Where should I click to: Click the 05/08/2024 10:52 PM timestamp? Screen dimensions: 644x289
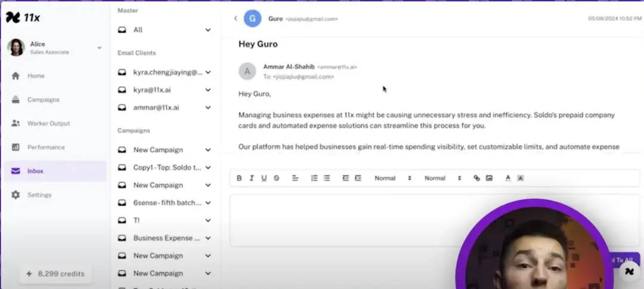(x=614, y=19)
